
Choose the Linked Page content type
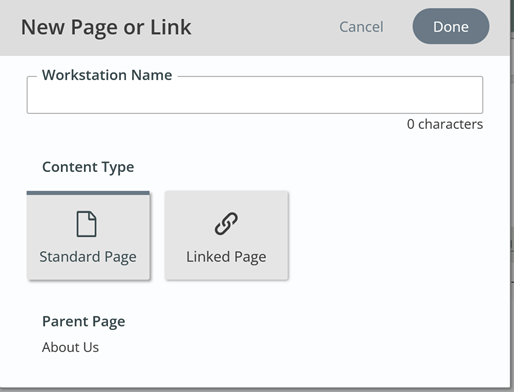click(x=226, y=235)
